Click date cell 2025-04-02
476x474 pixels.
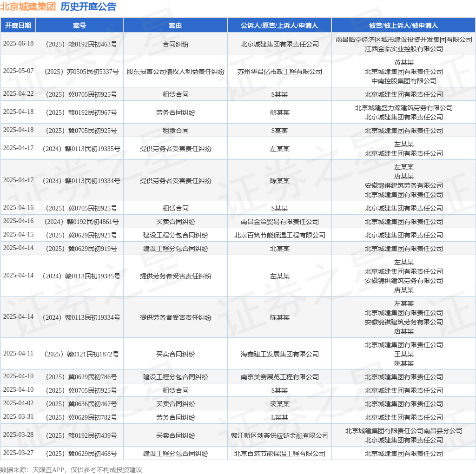point(18,403)
